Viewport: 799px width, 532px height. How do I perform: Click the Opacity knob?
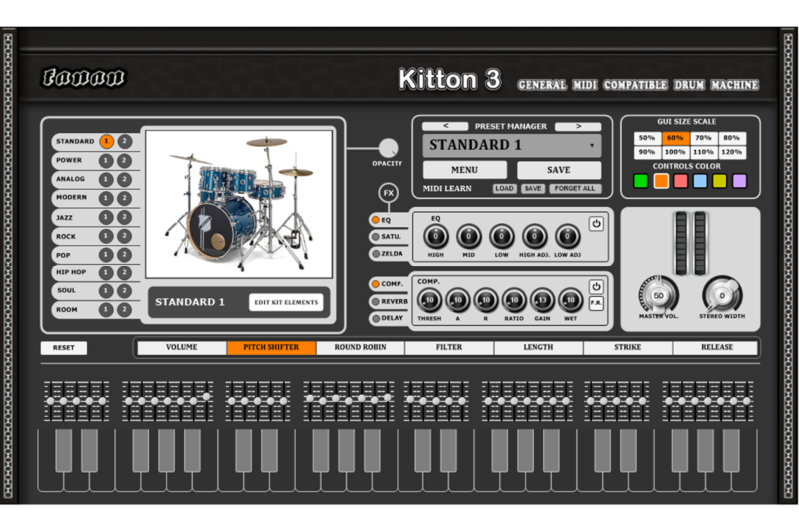click(x=387, y=147)
